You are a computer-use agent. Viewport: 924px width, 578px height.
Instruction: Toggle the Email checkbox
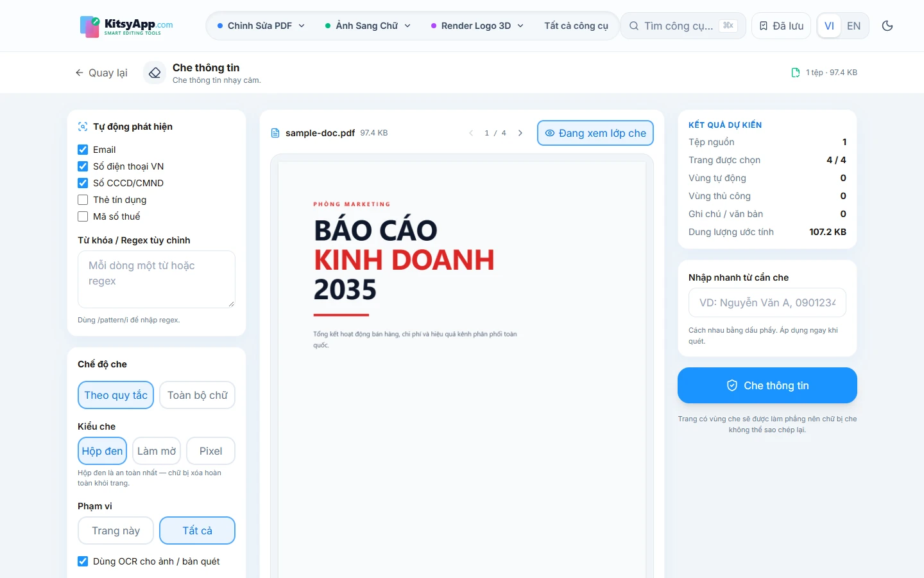click(83, 150)
